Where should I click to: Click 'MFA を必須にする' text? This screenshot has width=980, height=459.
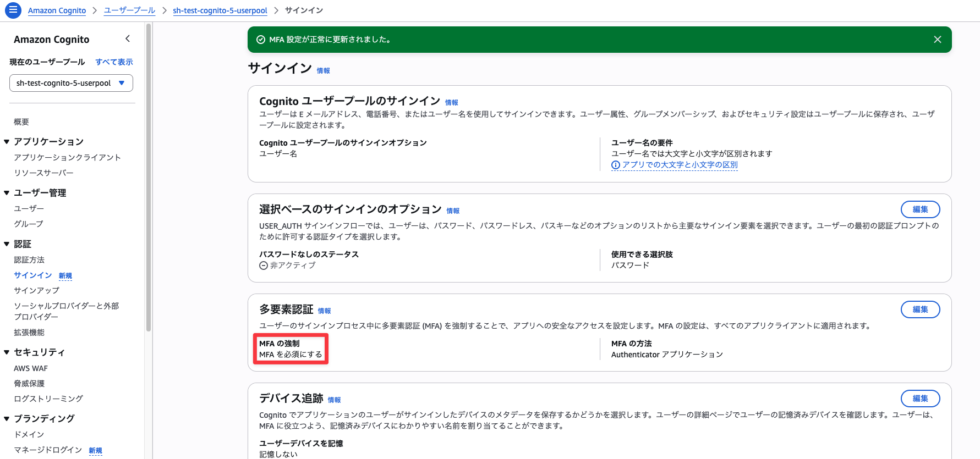pos(291,355)
